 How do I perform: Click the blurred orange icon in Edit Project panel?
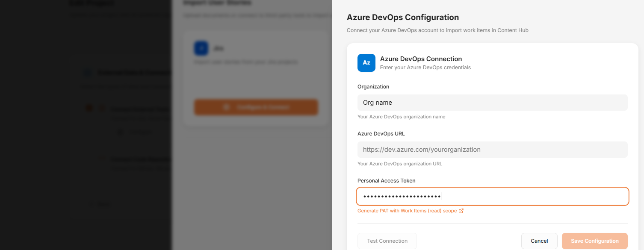[x=89, y=108]
